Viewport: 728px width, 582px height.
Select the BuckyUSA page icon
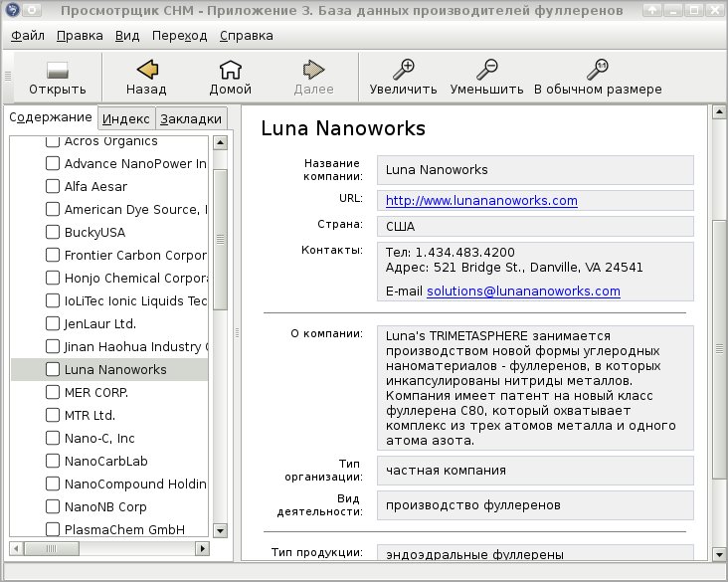53,232
